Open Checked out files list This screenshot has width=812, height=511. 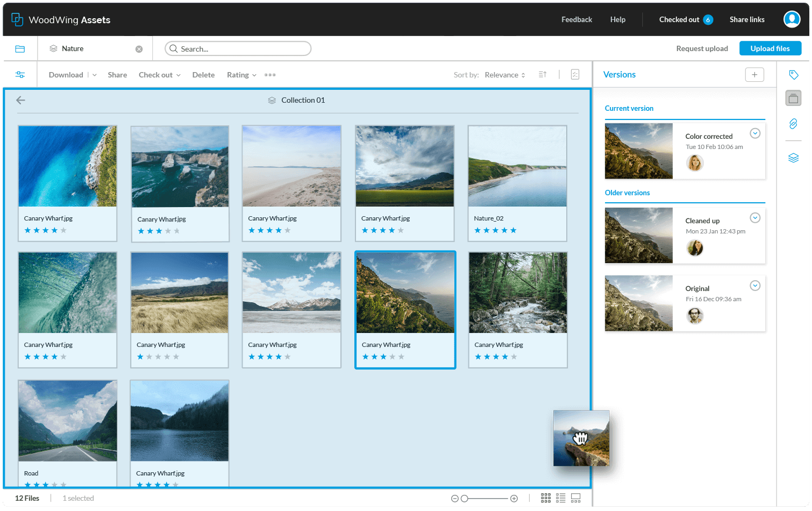(x=686, y=19)
